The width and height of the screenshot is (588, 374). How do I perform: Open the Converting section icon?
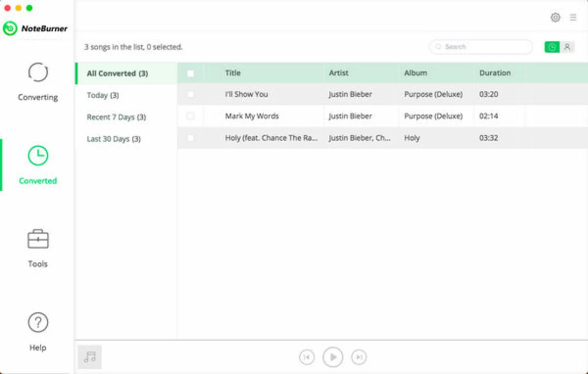pos(38,72)
